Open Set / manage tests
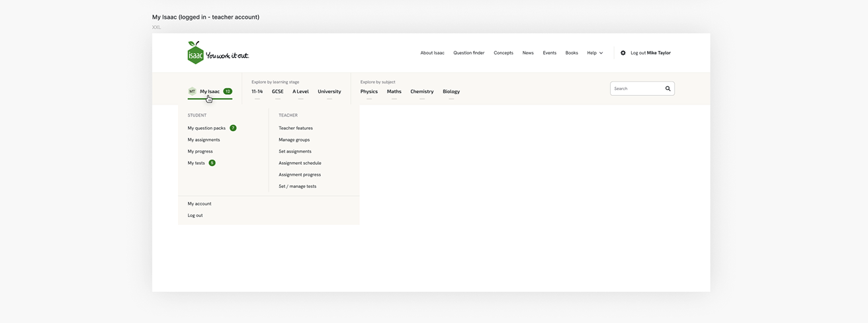 click(298, 186)
